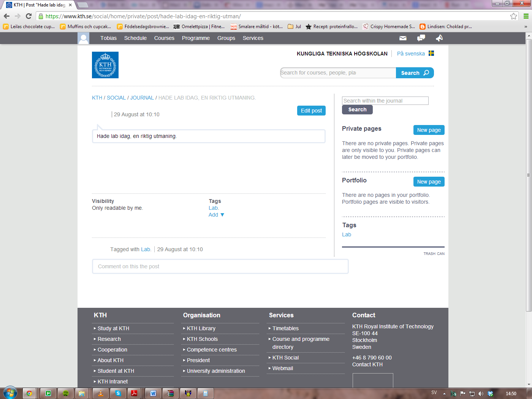Reload the page with the refresh icon
This screenshot has height=399, width=532.
click(28, 16)
